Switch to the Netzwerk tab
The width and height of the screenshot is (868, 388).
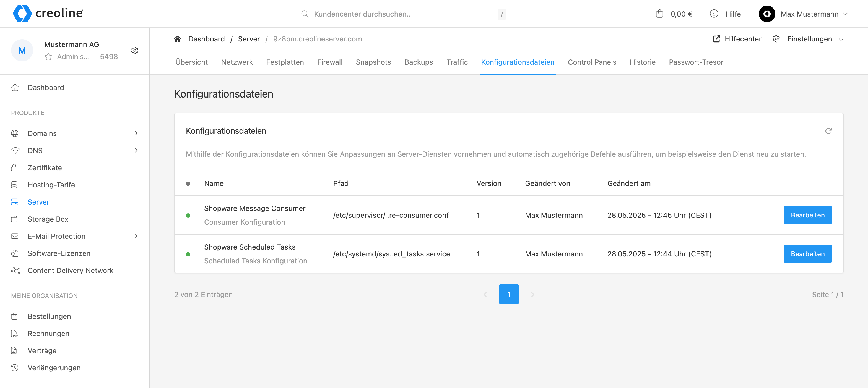[x=237, y=62]
